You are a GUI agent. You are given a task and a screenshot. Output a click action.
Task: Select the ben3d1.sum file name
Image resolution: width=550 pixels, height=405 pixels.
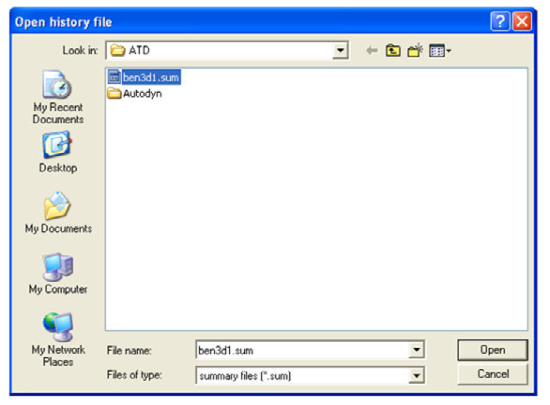[151, 77]
